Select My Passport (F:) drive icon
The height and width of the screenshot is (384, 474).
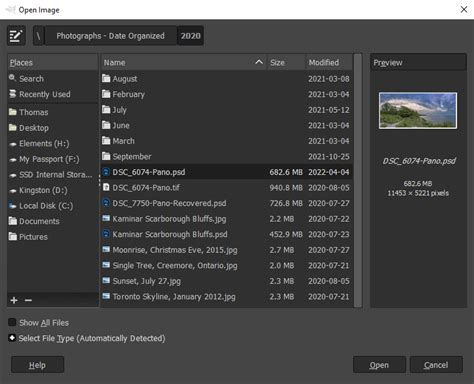[13, 160]
